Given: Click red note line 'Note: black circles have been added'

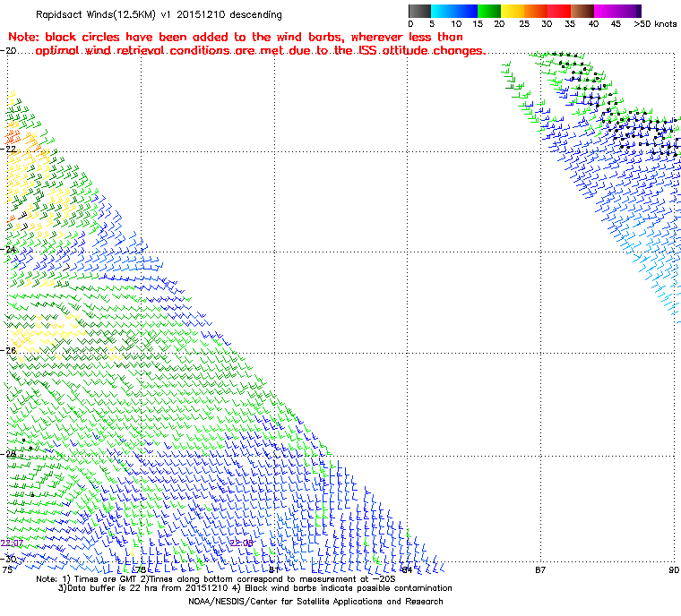Looking at the screenshot, I should [236, 37].
